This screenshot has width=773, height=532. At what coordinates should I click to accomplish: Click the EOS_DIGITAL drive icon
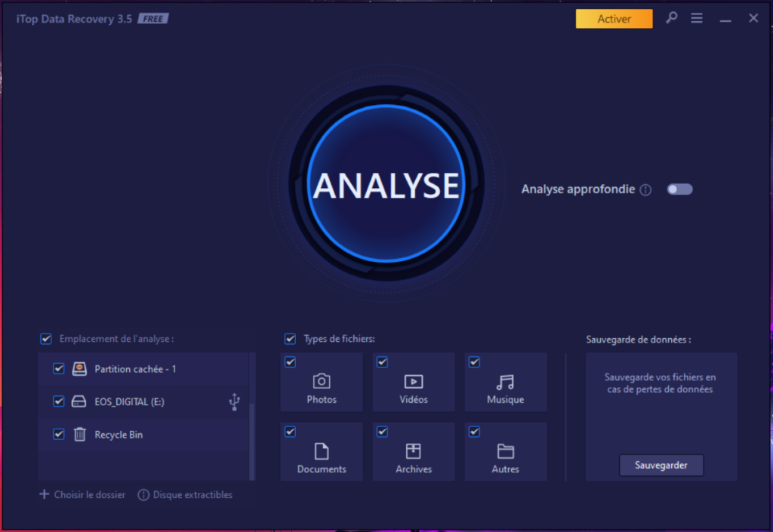click(79, 401)
